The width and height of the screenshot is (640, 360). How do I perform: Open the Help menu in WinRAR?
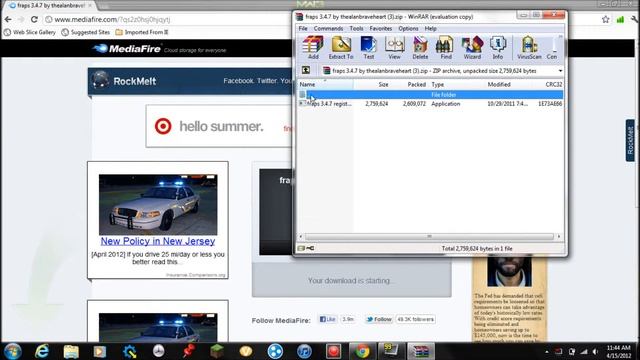point(430,29)
